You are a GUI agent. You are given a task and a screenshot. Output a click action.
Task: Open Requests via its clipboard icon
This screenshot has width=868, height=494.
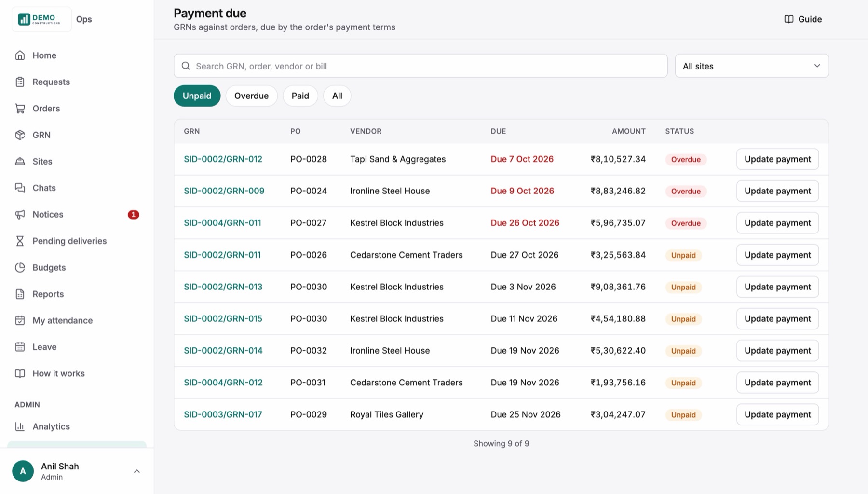pos(20,82)
